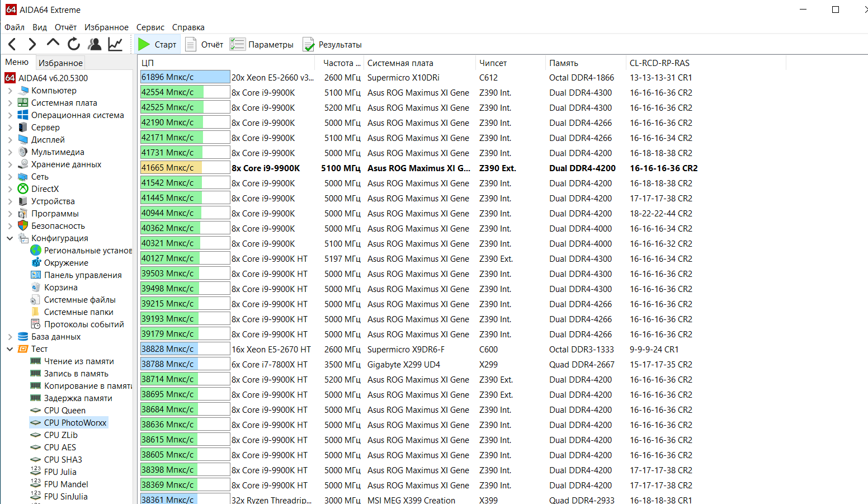
Task: Select the Мультимедиа icon in tree
Action: [23, 152]
